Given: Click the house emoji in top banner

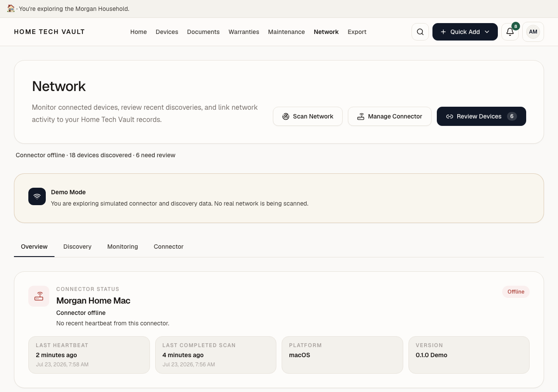Looking at the screenshot, I should point(11,8).
